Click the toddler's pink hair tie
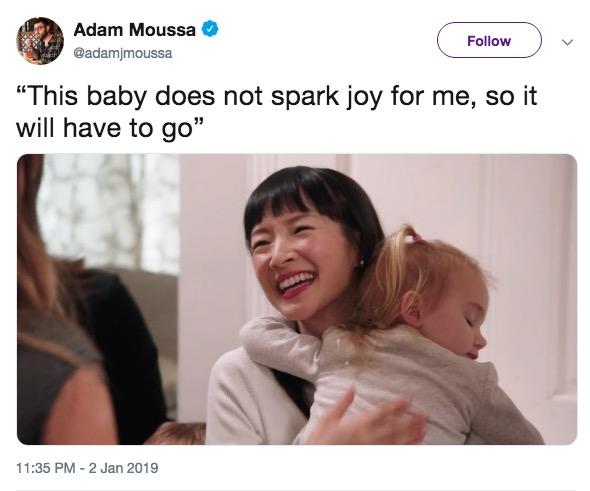 tap(417, 237)
